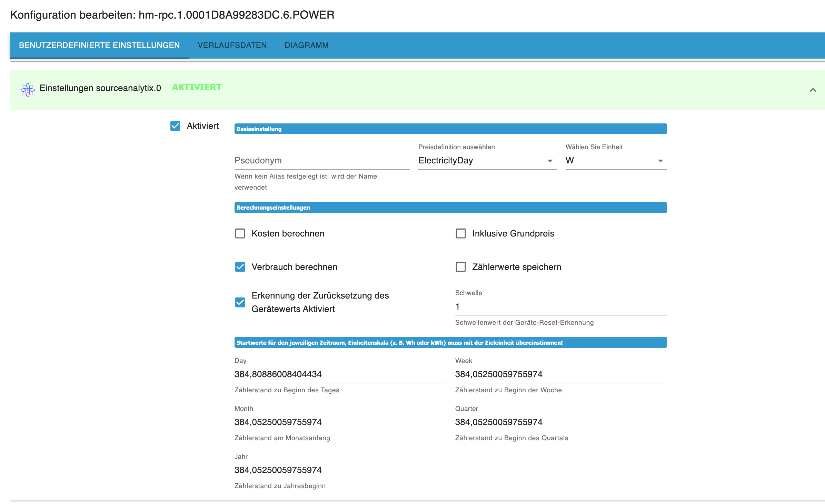Click the sourceanalytix atom icon
The image size is (825, 504).
click(28, 90)
